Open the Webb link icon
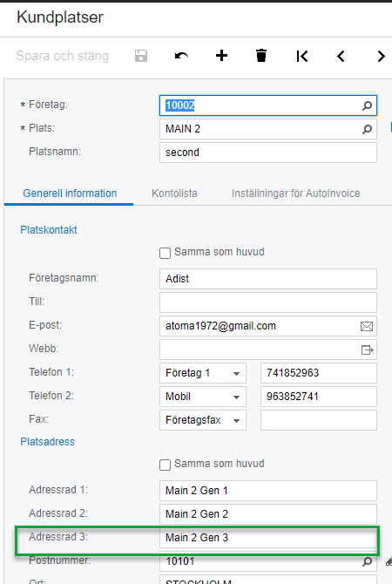 [367, 350]
